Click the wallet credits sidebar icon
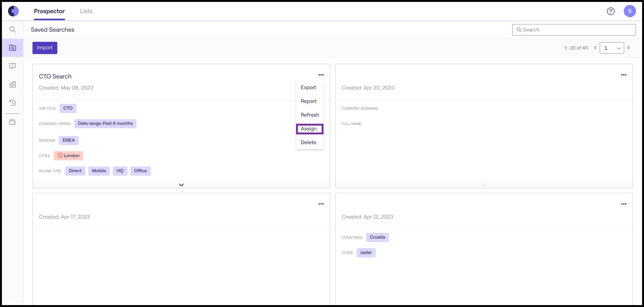This screenshot has height=307, width=644. pyautogui.click(x=12, y=122)
